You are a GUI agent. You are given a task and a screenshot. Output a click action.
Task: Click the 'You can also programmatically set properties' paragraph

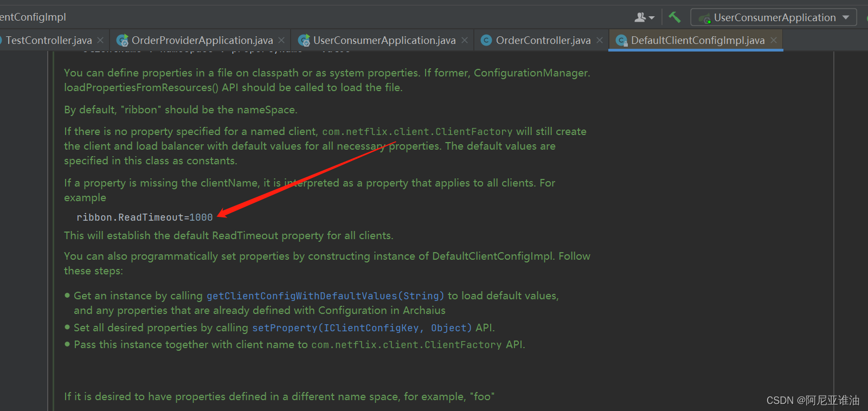(327, 263)
